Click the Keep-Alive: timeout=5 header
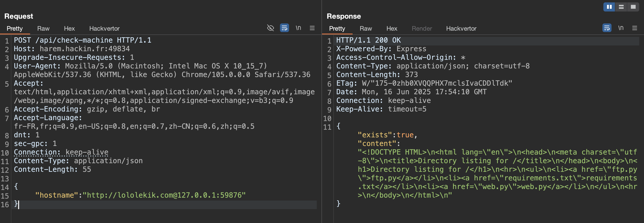The image size is (644, 223). click(x=381, y=109)
